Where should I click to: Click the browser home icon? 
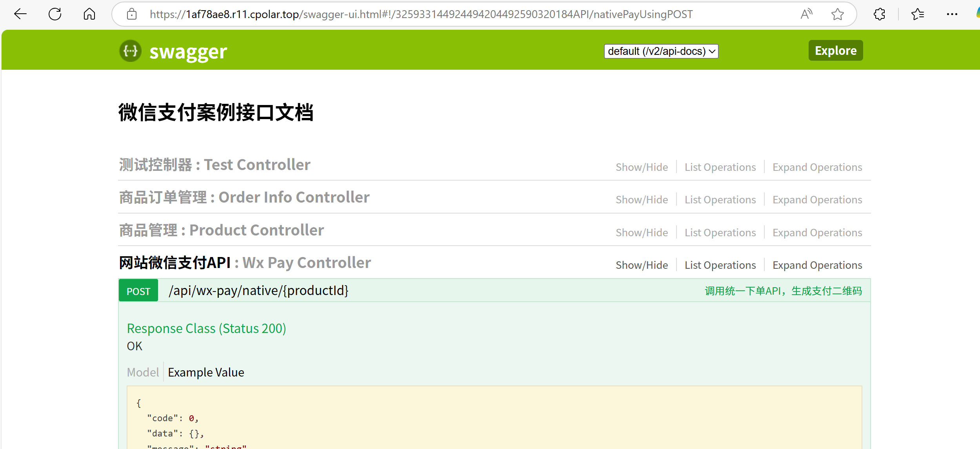coord(89,14)
